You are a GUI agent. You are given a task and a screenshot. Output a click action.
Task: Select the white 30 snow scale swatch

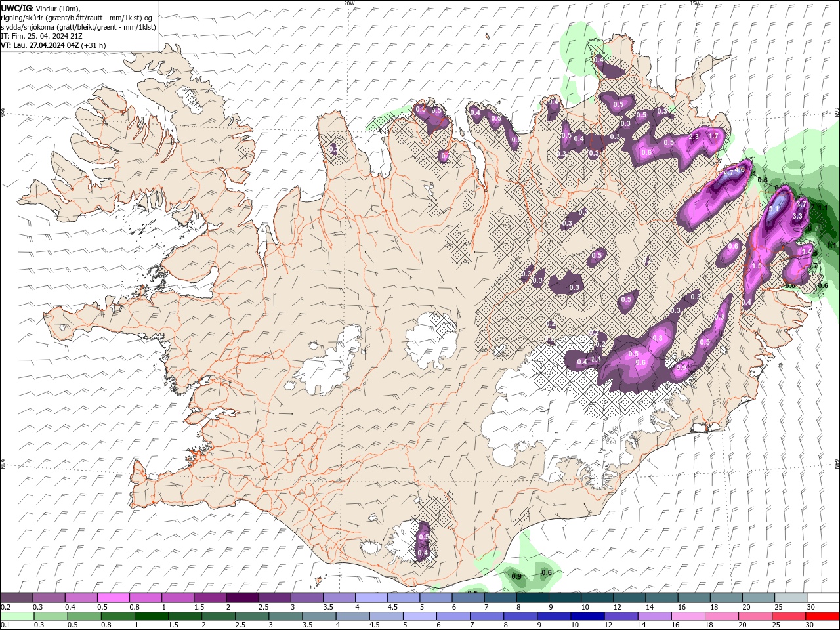[x=823, y=598]
